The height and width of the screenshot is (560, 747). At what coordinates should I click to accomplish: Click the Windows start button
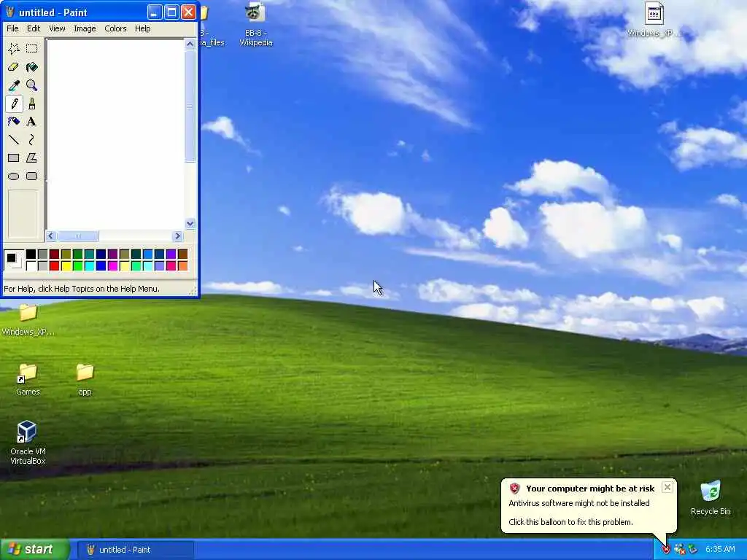(34, 550)
